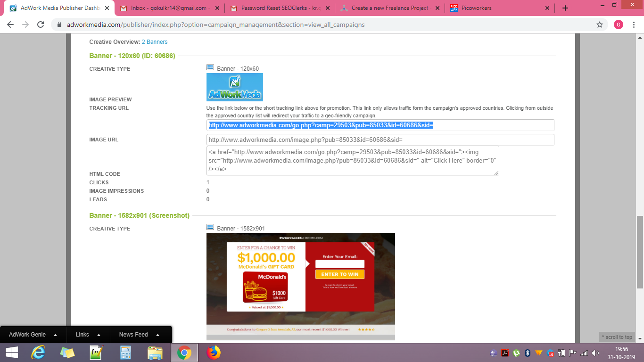This screenshot has width=644, height=362.
Task: Open the battery power tray icon
Action: pos(561,353)
